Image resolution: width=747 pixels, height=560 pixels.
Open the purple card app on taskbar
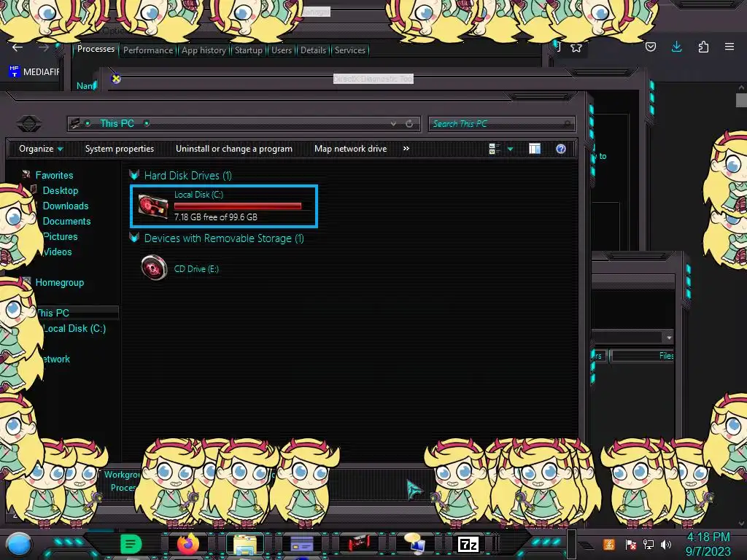coord(301,544)
